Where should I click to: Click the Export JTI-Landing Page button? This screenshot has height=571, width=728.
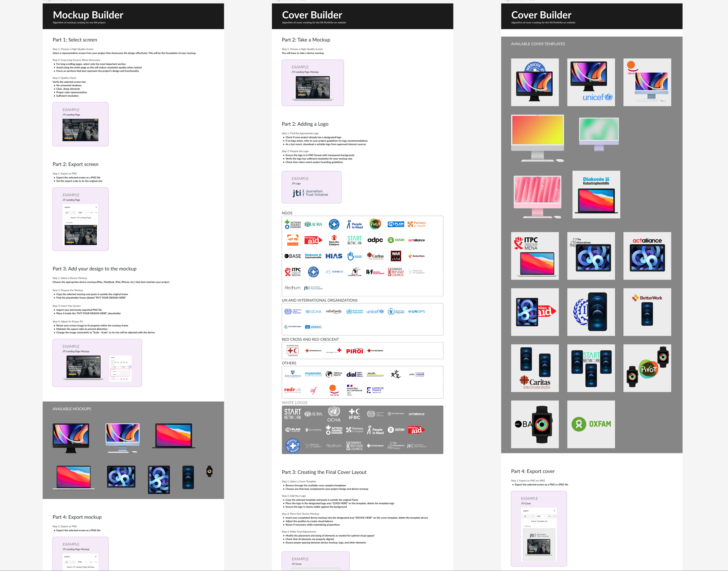81,217
